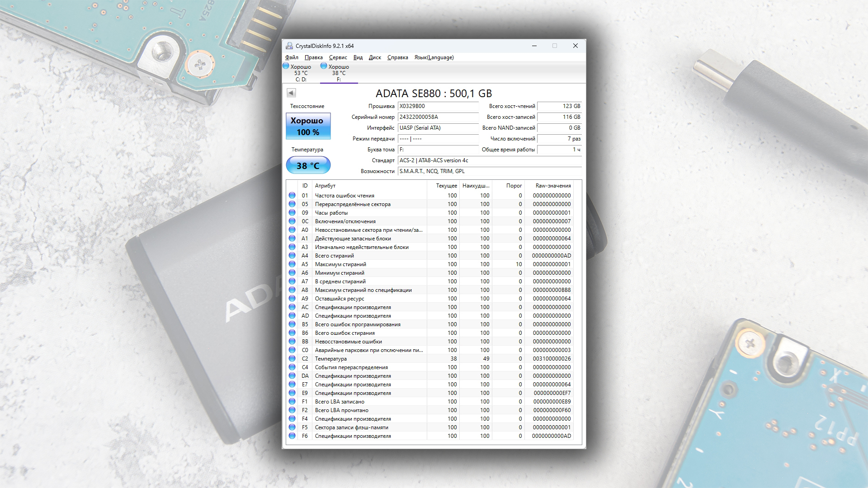Click raw value 003100000026 in Температура row
The height and width of the screenshot is (488, 868).
click(x=552, y=359)
